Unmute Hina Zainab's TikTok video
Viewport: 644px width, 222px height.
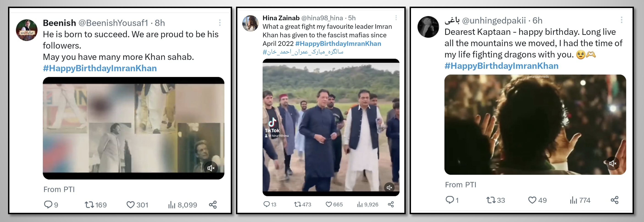pos(389,188)
